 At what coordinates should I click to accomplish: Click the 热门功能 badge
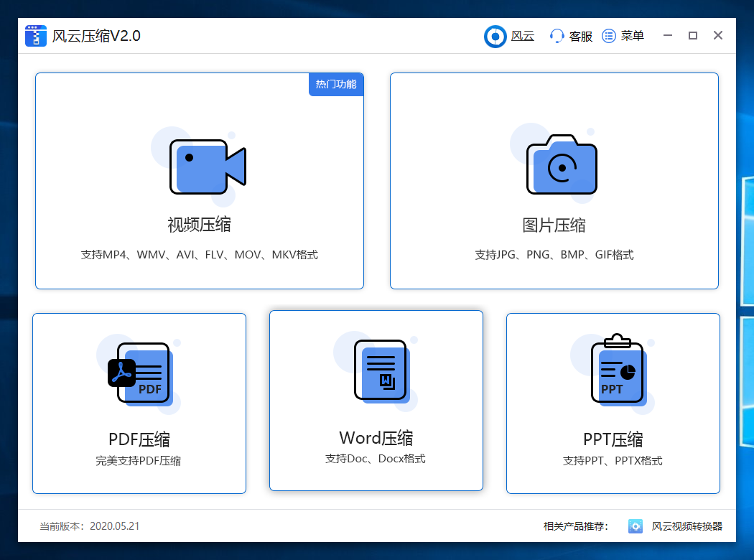[336, 85]
